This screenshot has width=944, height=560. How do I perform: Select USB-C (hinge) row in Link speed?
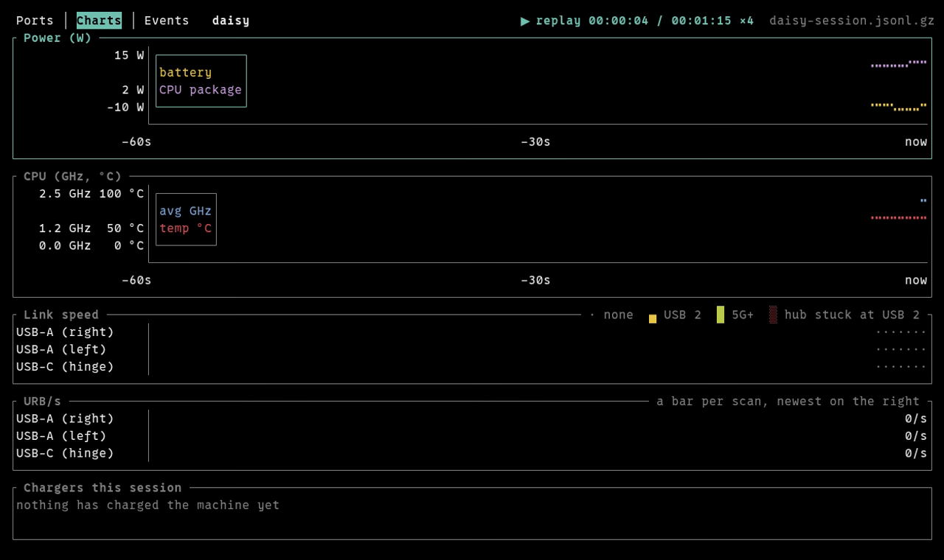[472, 367]
